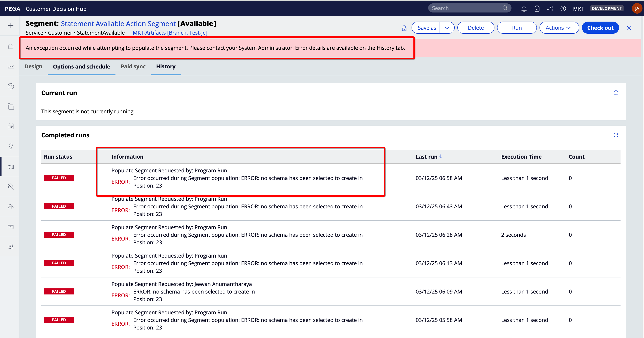
Task: Click the Count column header
Action: tap(576, 157)
